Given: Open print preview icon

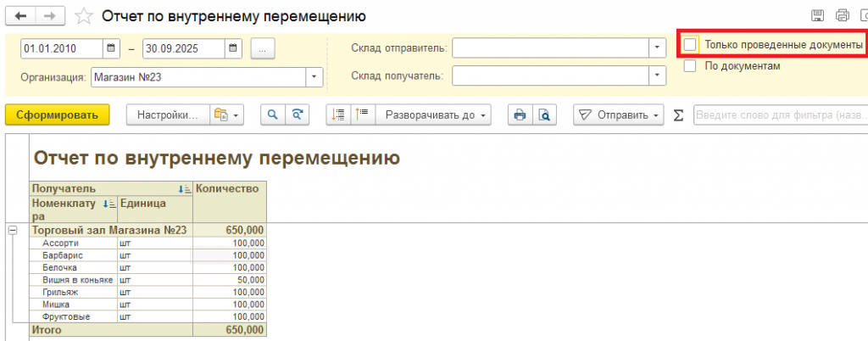Looking at the screenshot, I should (x=545, y=115).
